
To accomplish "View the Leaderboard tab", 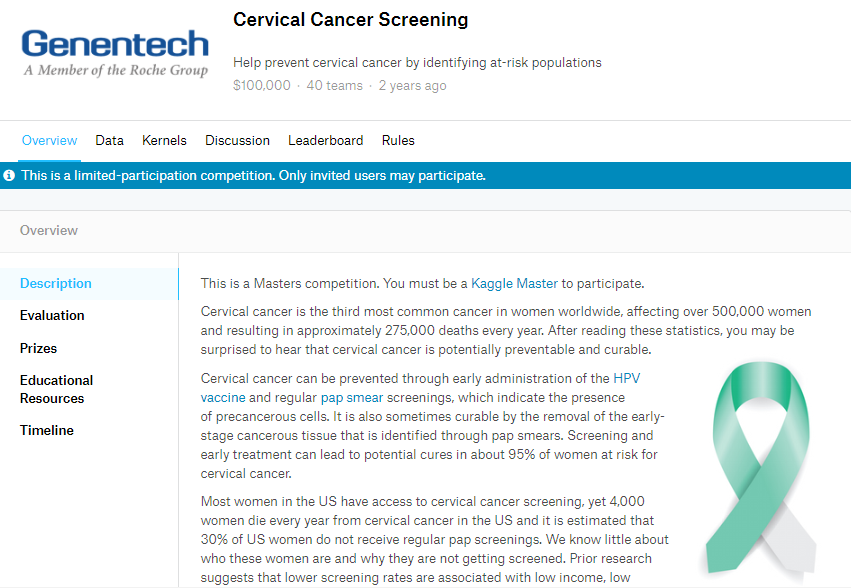I will pos(326,141).
